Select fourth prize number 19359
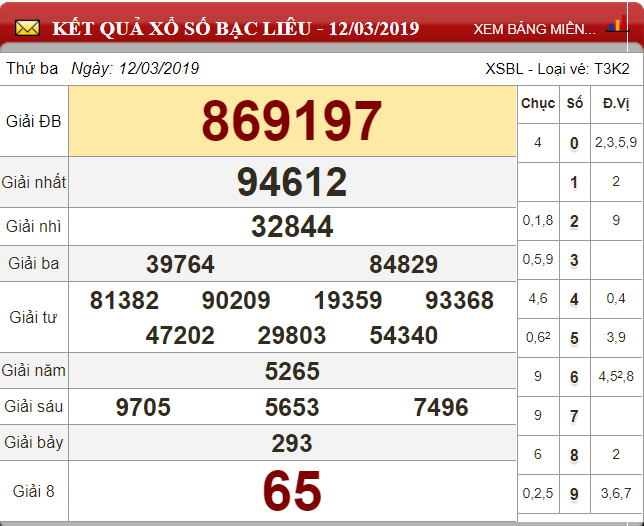Image resolution: width=644 pixels, height=526 pixels. 348,300
